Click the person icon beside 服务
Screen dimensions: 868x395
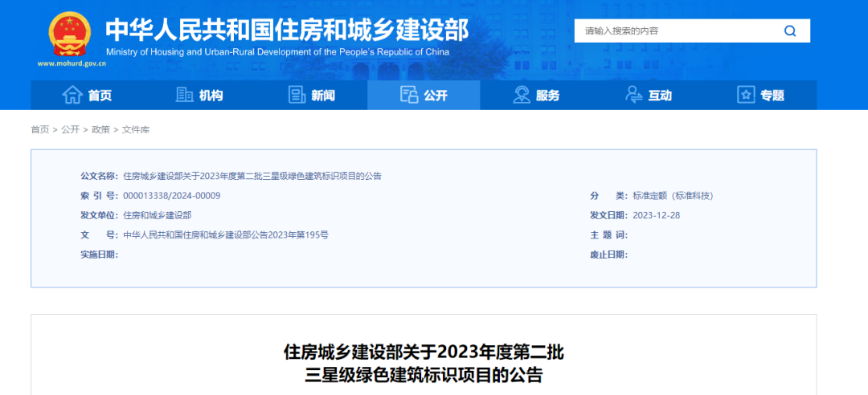click(522, 96)
